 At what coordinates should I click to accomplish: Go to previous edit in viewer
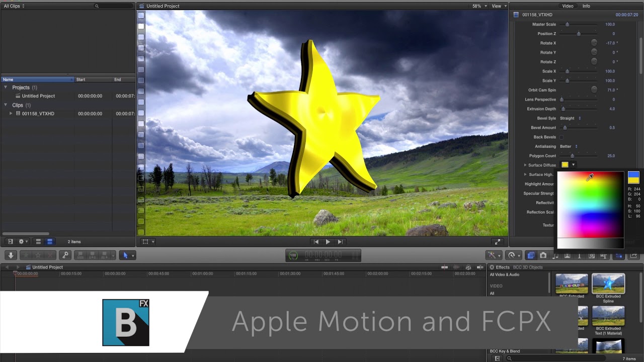(316, 242)
